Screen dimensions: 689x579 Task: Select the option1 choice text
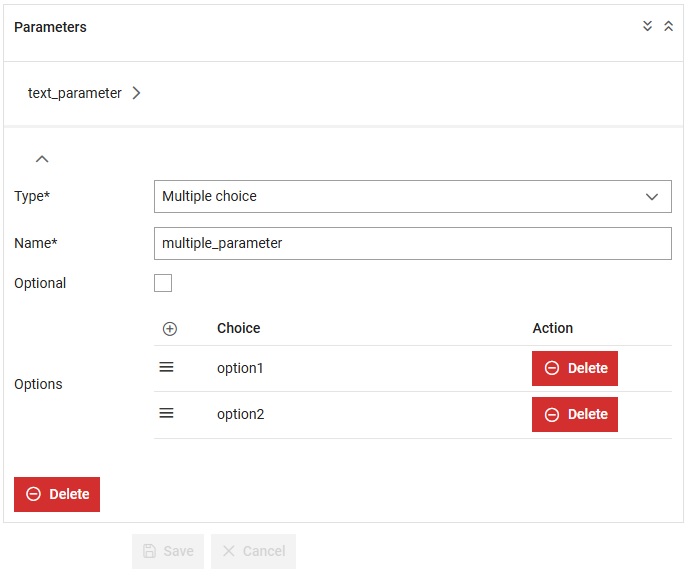pos(240,368)
